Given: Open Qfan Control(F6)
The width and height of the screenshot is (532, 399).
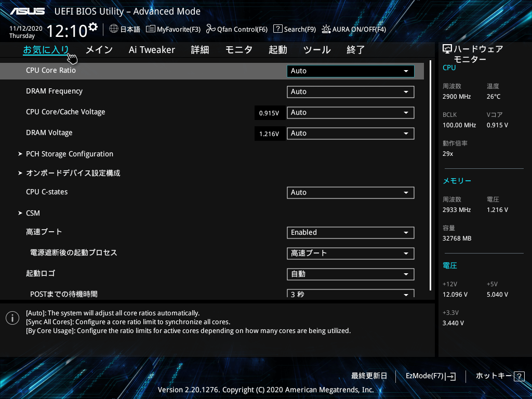Looking at the screenshot, I should coord(237,29).
